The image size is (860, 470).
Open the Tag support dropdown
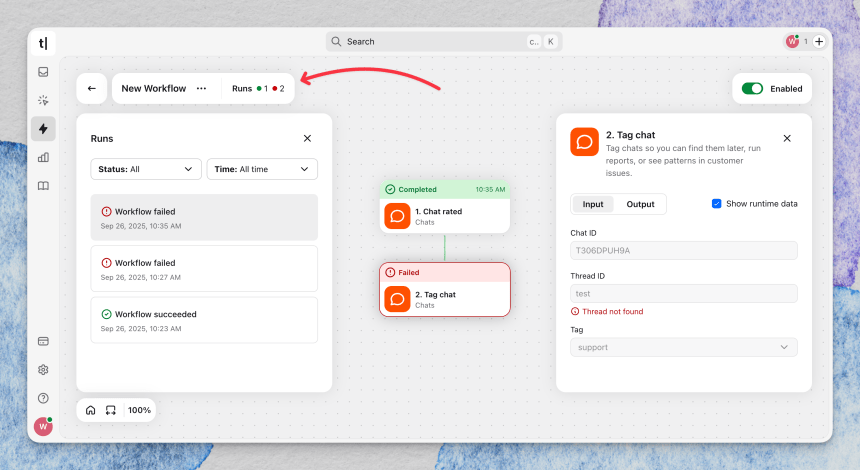click(x=684, y=347)
